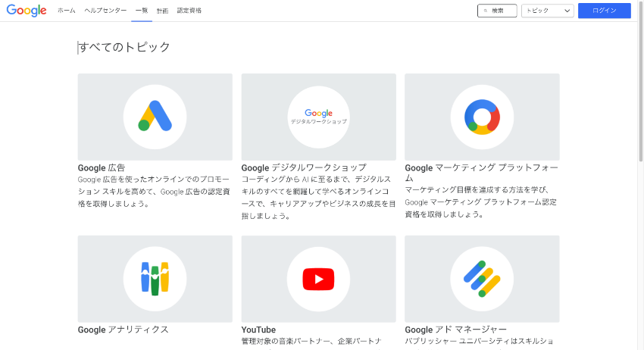The width and height of the screenshot is (644, 350).
Task: Open the Google アナリティクス title link
Action: (x=123, y=330)
